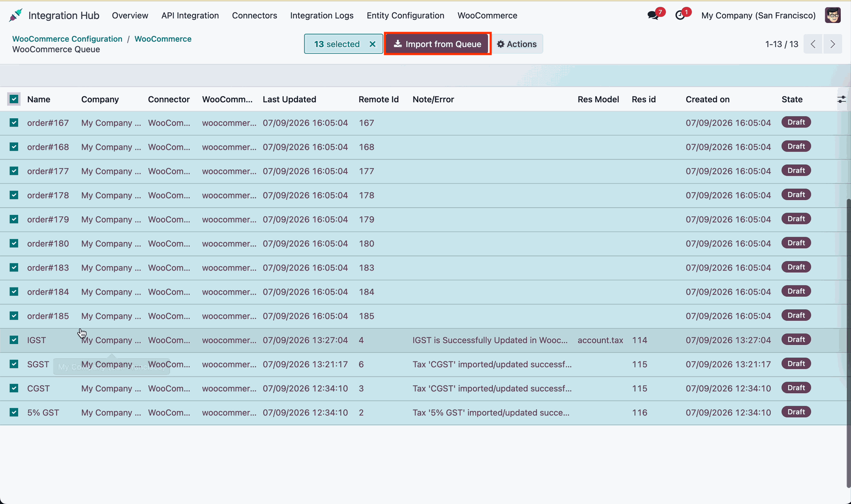Image resolution: width=851 pixels, height=504 pixels.
Task: Sort by the Company column header
Action: 100,99
